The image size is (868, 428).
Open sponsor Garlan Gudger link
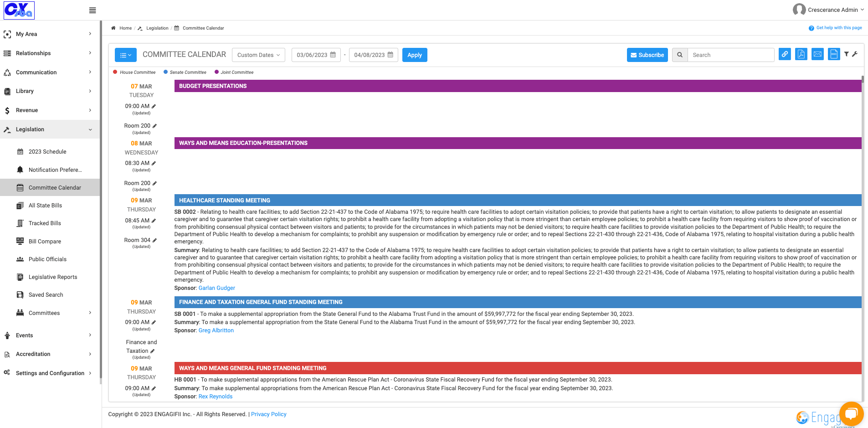217,288
